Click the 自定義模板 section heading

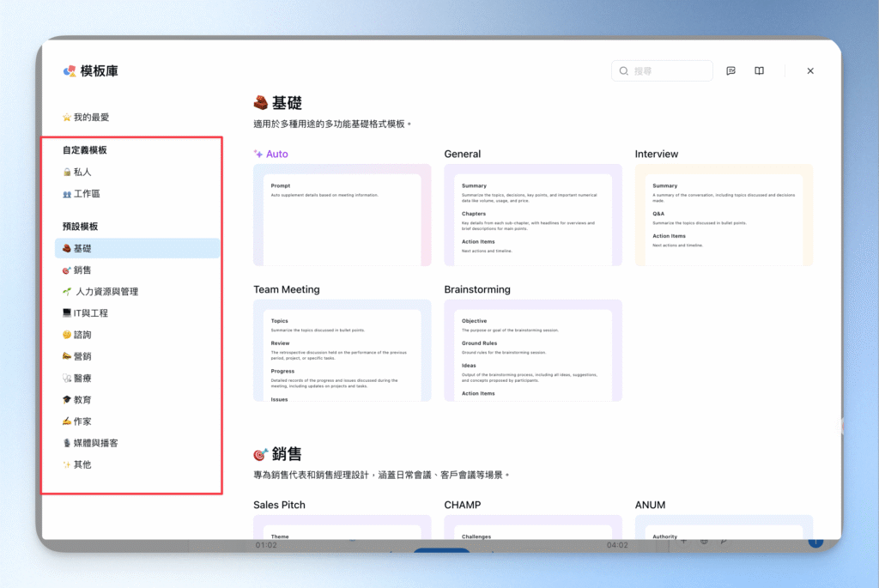point(85,149)
